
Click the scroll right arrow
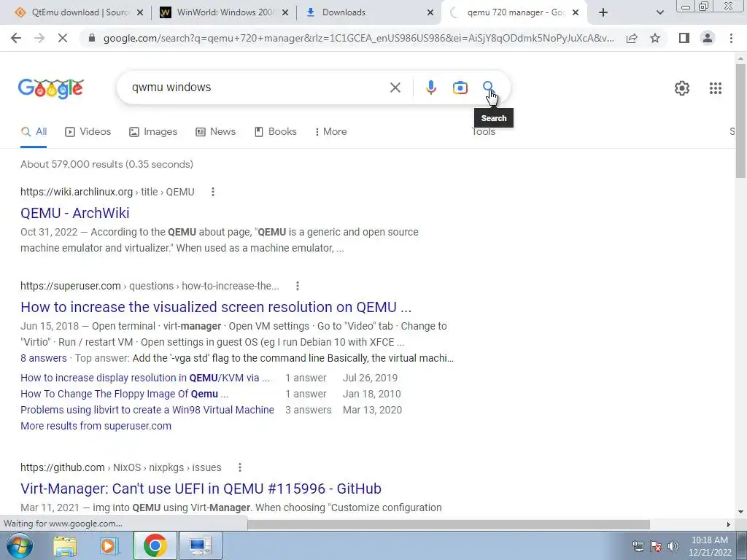[729, 524]
